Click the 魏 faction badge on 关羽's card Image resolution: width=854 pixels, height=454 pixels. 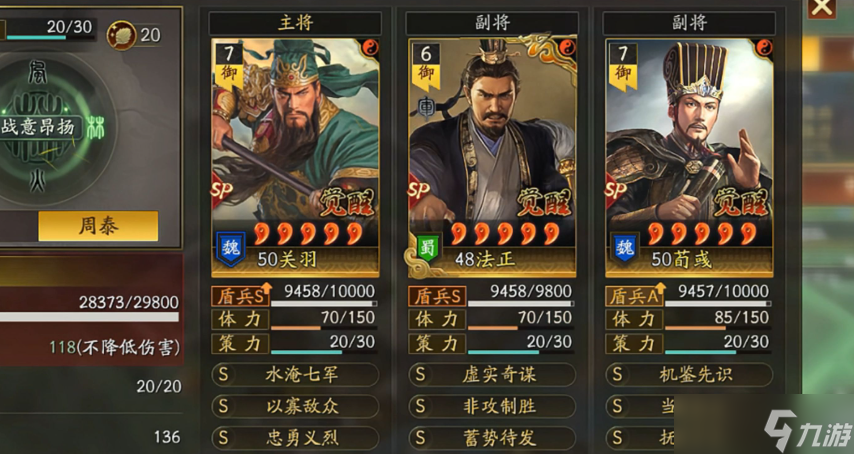pos(231,249)
